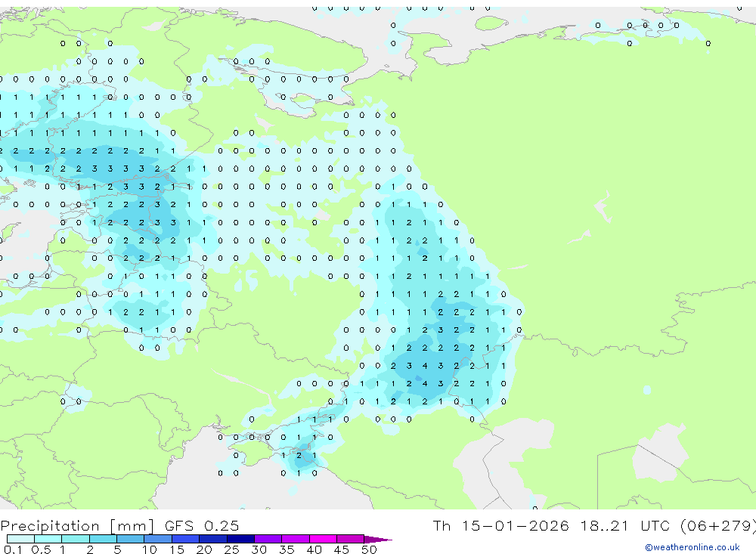This screenshot has width=756, height=554.
Task: Click the '30' legend scale label
Action: pos(259,549)
